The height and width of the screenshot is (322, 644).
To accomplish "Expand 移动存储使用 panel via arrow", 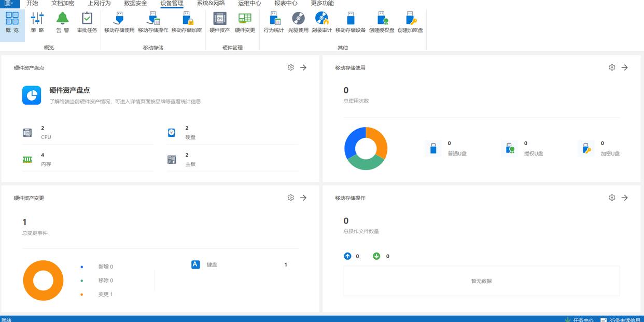I will 624,67.
